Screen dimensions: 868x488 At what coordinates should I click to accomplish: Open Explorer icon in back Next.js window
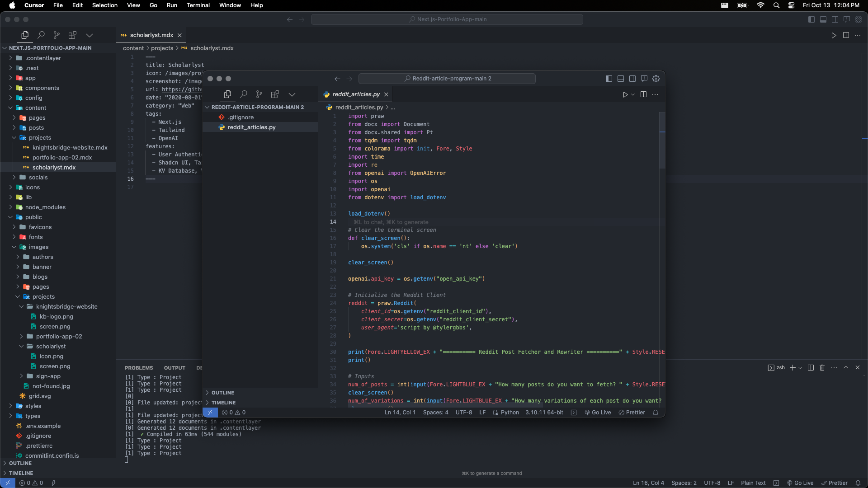coord(25,35)
